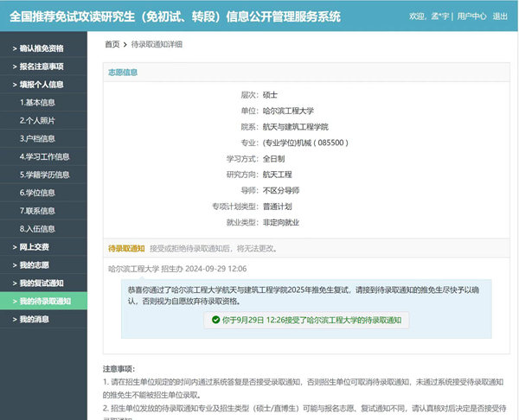
Task: Click 不区分导师 advisor value
Action: click(280, 190)
